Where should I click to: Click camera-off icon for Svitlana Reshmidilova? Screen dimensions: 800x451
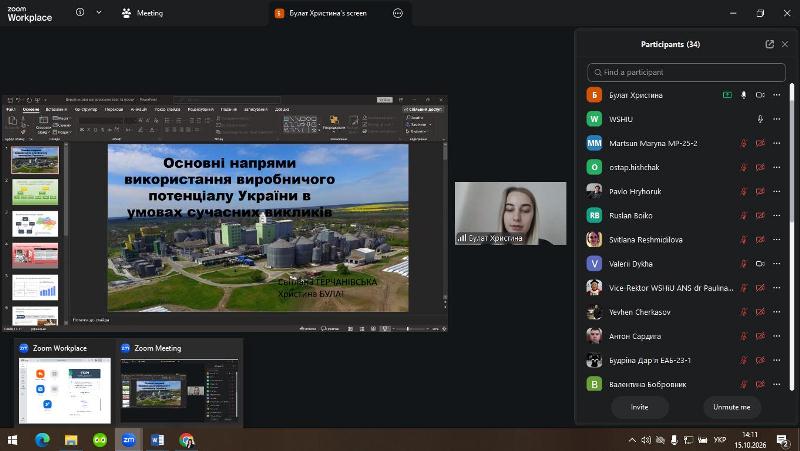pyautogui.click(x=760, y=239)
